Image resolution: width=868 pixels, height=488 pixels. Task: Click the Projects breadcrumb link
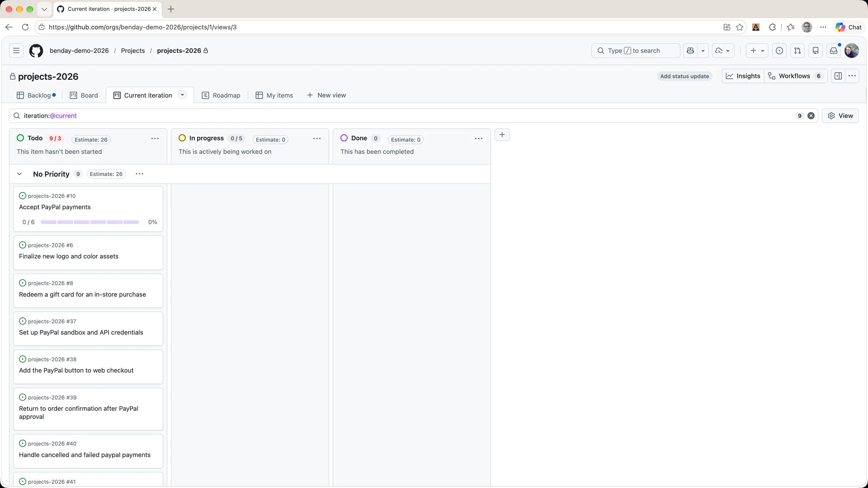tap(133, 50)
